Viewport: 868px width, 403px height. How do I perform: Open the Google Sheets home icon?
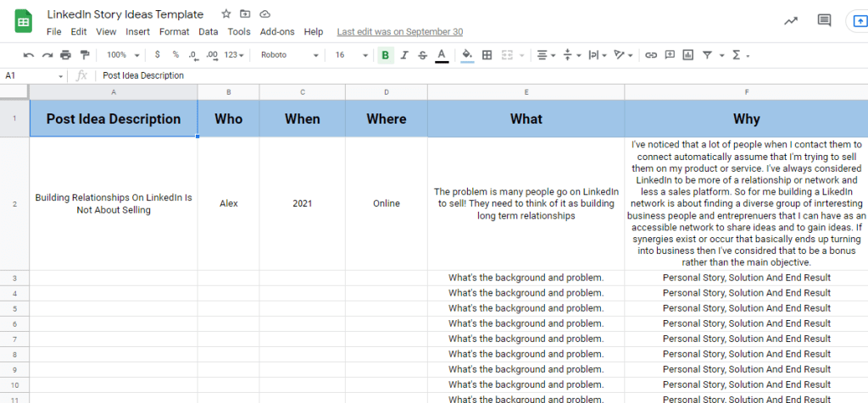click(x=24, y=21)
